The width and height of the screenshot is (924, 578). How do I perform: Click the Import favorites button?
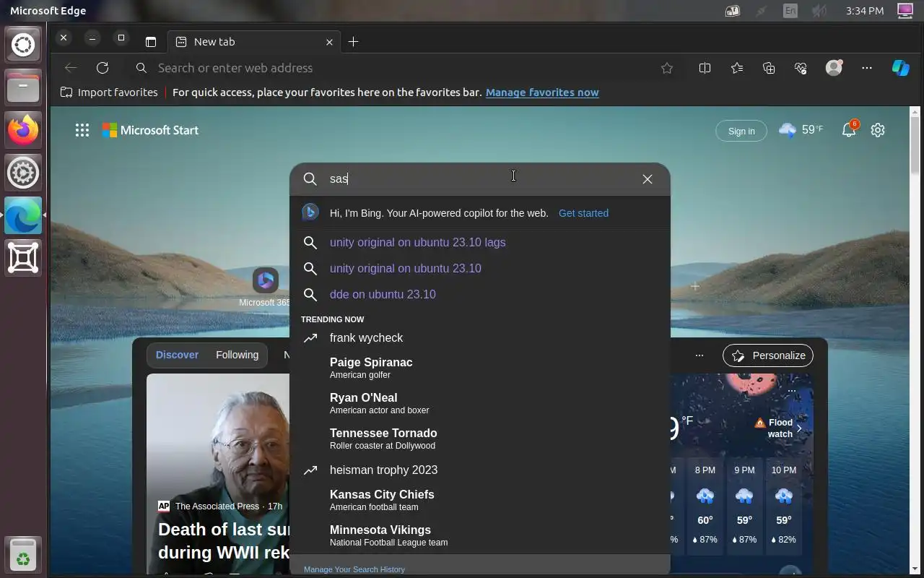pyautogui.click(x=109, y=92)
